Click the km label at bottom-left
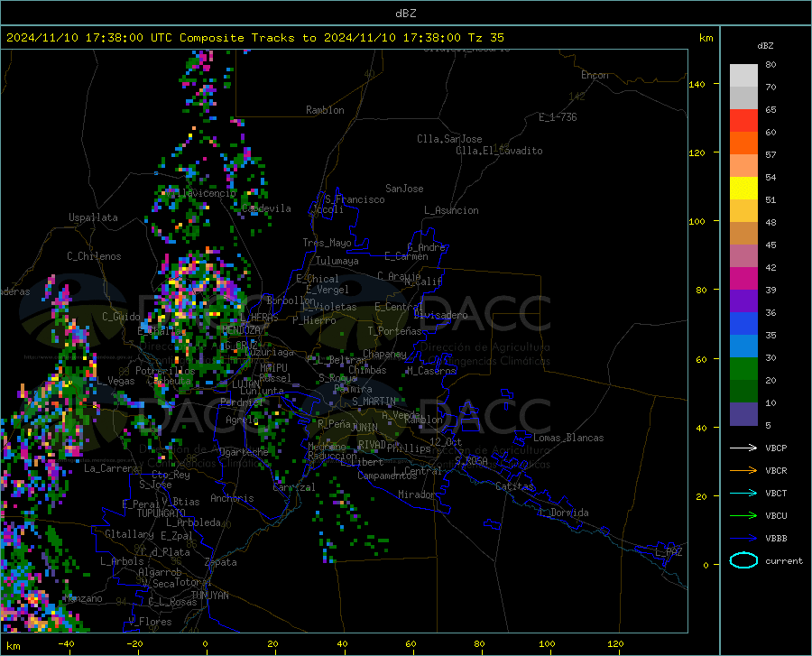Image resolution: width=812 pixels, height=656 pixels. 13,646
